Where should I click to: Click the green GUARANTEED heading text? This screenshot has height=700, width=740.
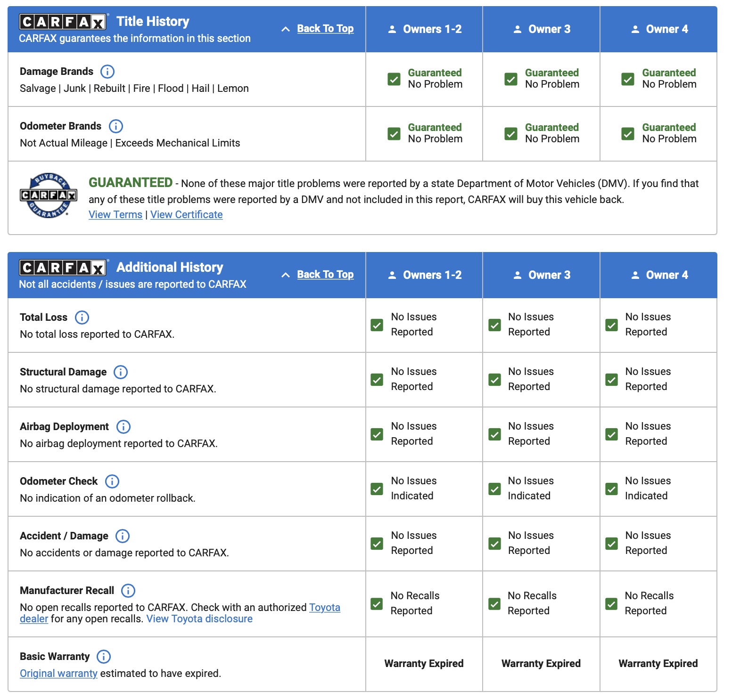pyautogui.click(x=131, y=183)
